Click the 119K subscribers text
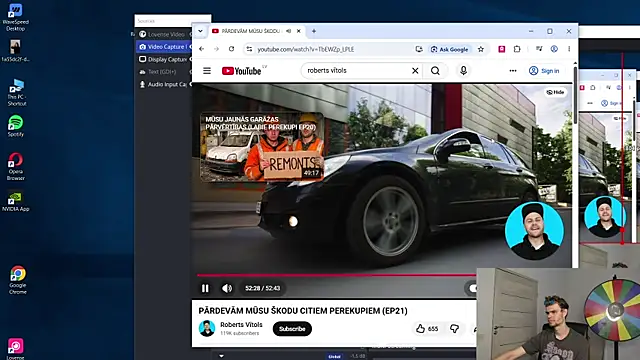This screenshot has height=360, width=640. (240, 333)
